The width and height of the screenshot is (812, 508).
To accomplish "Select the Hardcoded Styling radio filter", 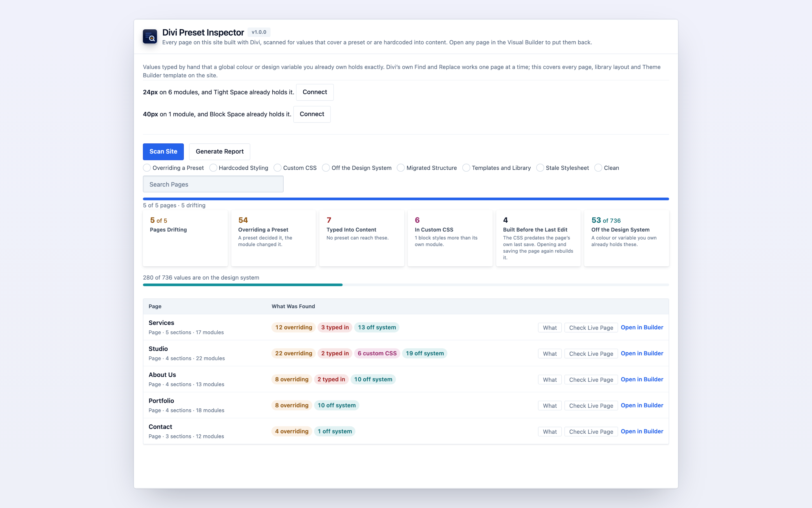I will pyautogui.click(x=213, y=168).
